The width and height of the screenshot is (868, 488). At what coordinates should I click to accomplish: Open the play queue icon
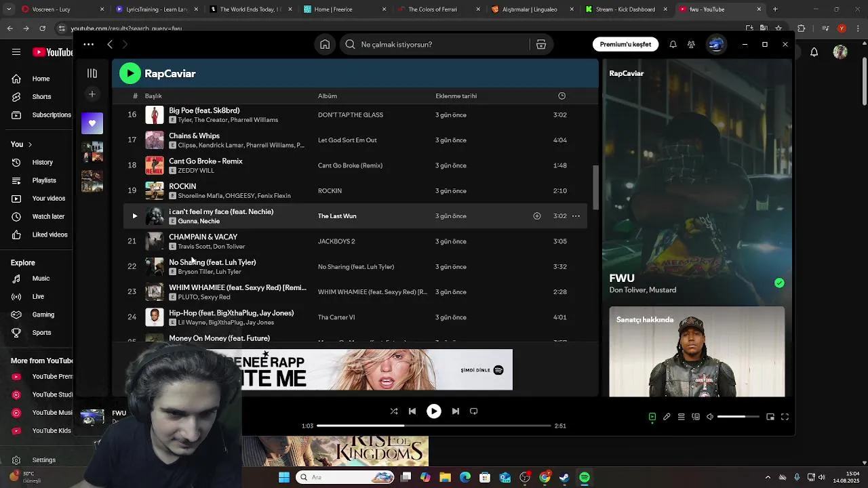click(682, 417)
